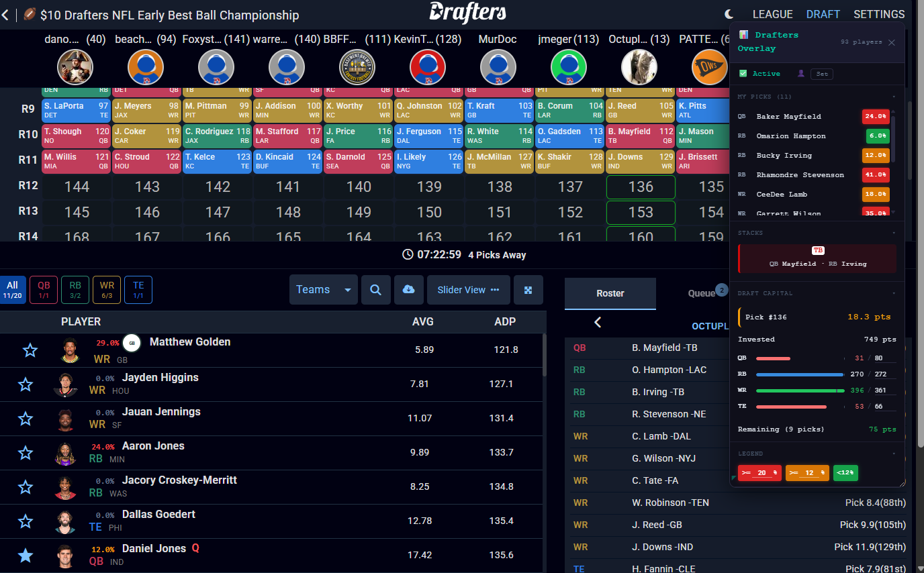The image size is (924, 573).
Task: Star Jacory Croskey-Merritt
Action: [x=26, y=487]
